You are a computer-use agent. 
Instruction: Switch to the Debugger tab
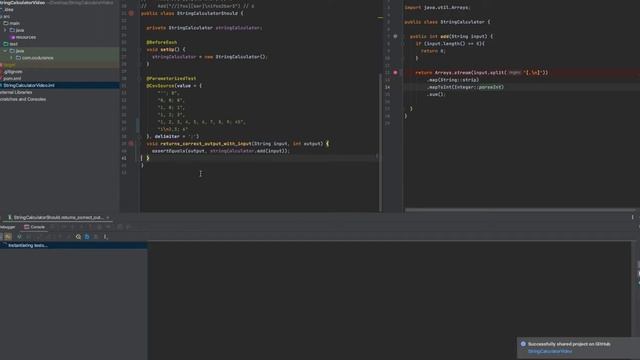point(7,227)
